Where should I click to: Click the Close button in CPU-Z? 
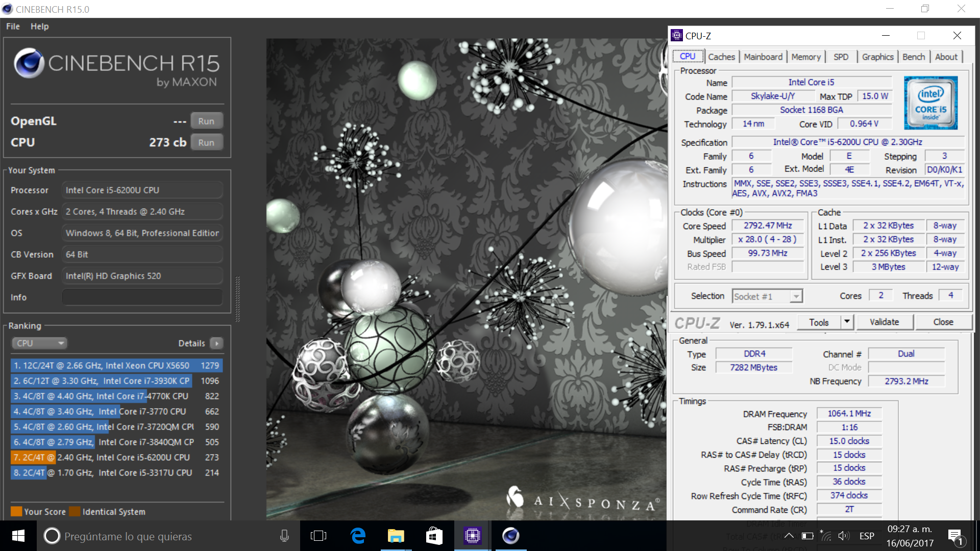[943, 322]
